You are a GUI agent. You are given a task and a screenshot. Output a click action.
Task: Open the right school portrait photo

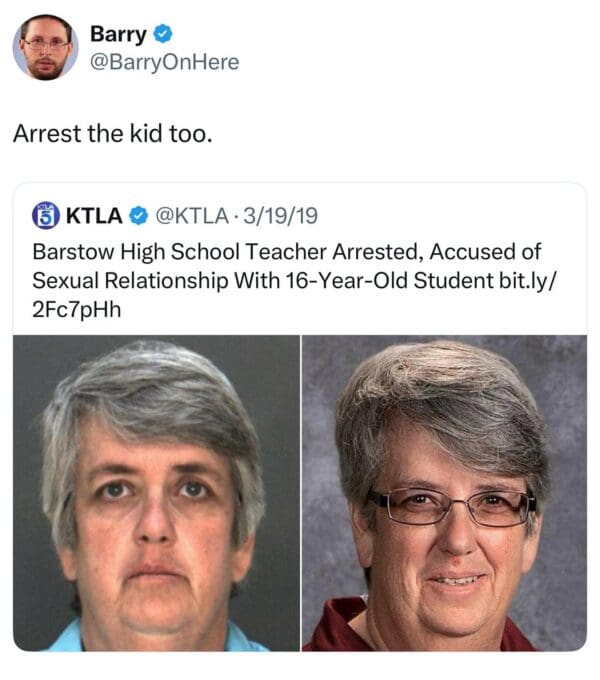[444, 493]
